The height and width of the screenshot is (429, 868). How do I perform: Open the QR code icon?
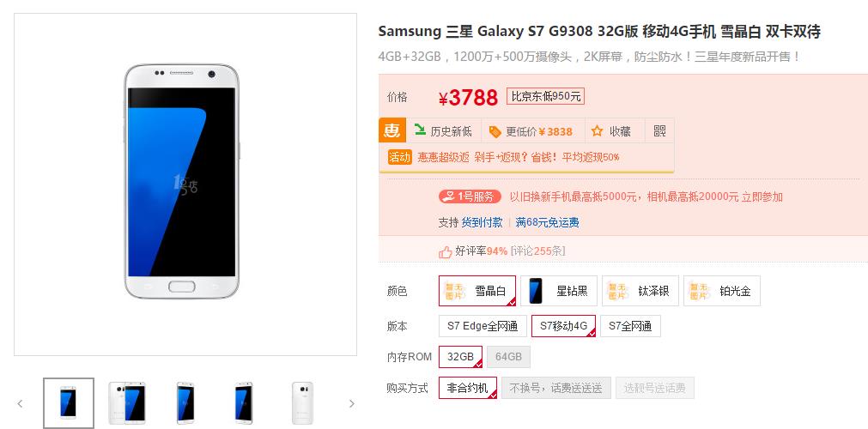coord(659,131)
